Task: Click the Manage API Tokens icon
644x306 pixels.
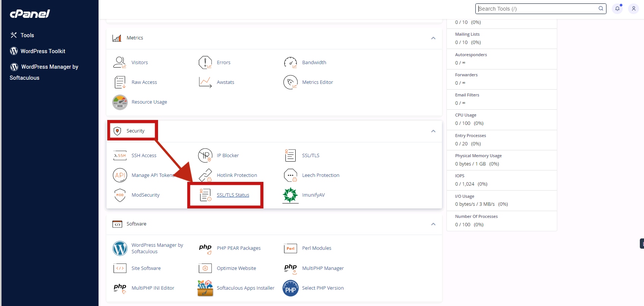Action: 120,175
